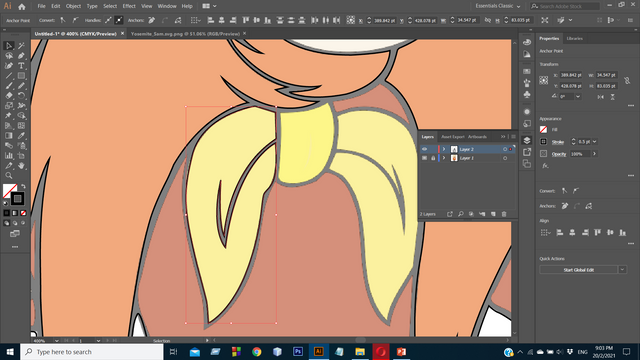Select the Curvature tool
Screen dimensions: 640x360
tap(9, 66)
